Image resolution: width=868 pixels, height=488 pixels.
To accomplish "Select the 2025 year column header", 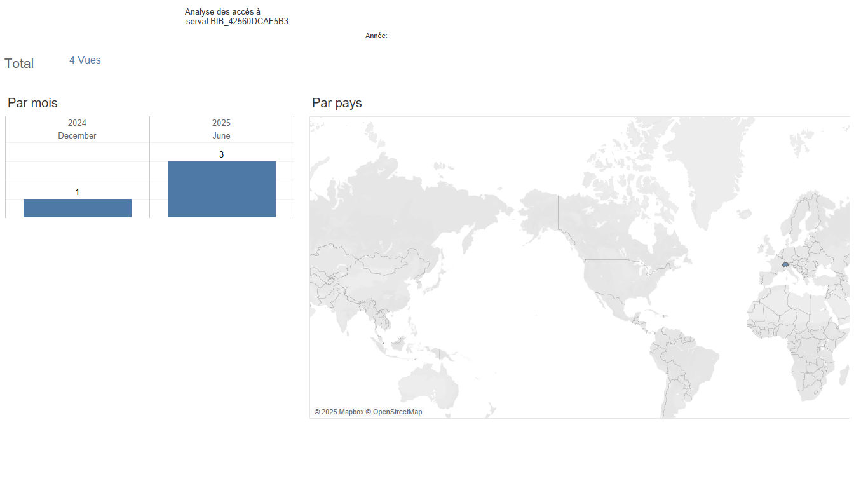I will click(221, 123).
